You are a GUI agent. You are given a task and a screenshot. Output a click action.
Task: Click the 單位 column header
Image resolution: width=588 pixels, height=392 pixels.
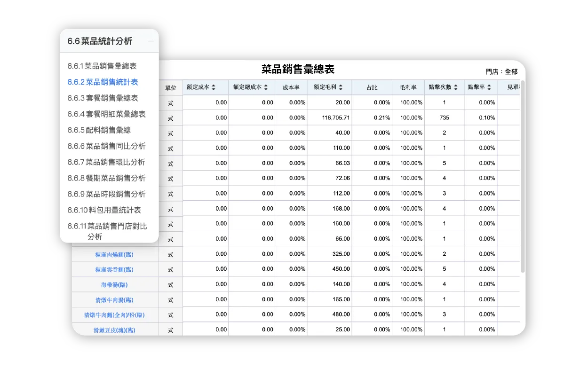(x=171, y=88)
